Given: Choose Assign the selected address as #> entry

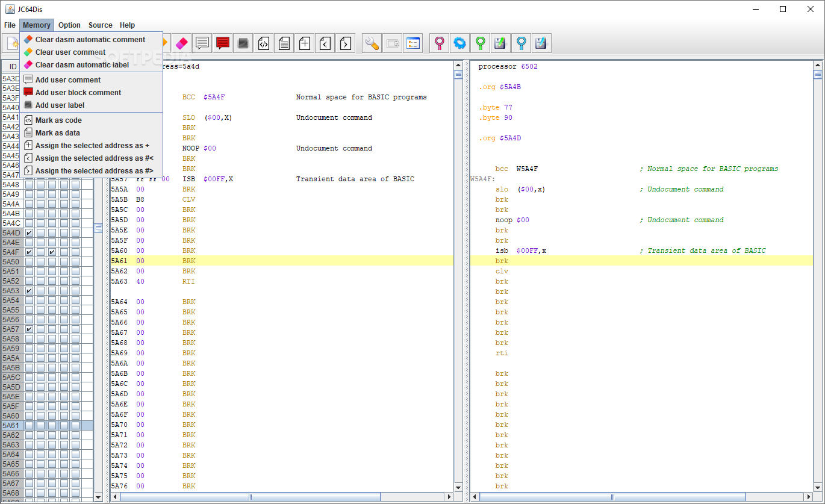Looking at the screenshot, I should 92,171.
